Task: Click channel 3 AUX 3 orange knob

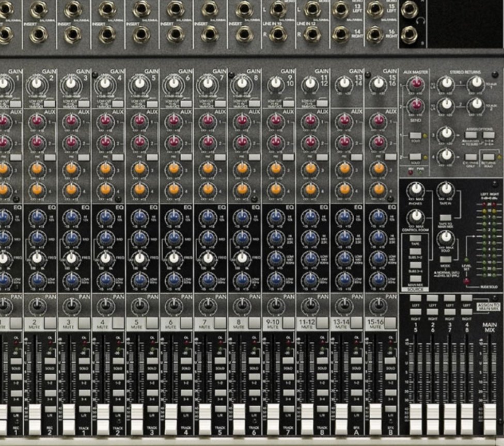Action: 71,168
